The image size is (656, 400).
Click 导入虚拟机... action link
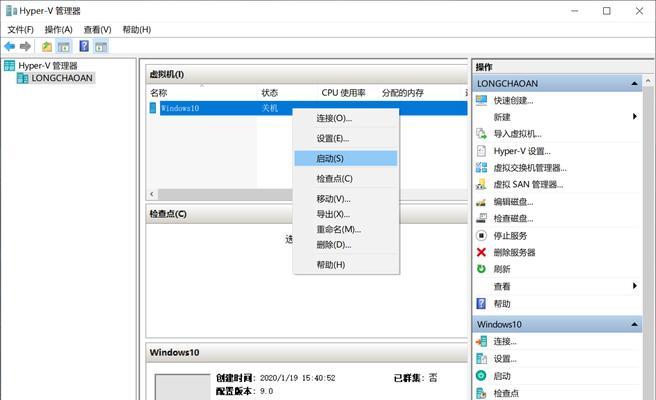pyautogui.click(x=518, y=134)
